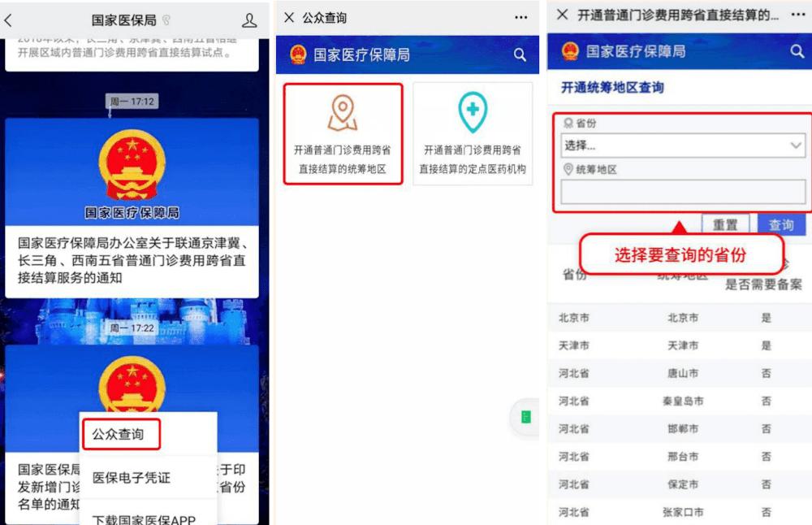Screen dimensions: 812x525
Task: Select the 公众查询 menu item
Action: click(121, 434)
